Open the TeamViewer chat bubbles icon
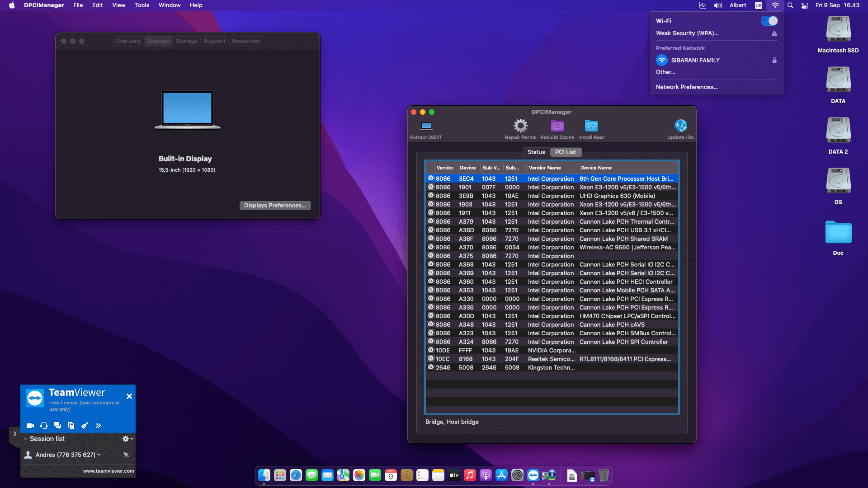Screen dimensions: 868x488 tap(57, 426)
